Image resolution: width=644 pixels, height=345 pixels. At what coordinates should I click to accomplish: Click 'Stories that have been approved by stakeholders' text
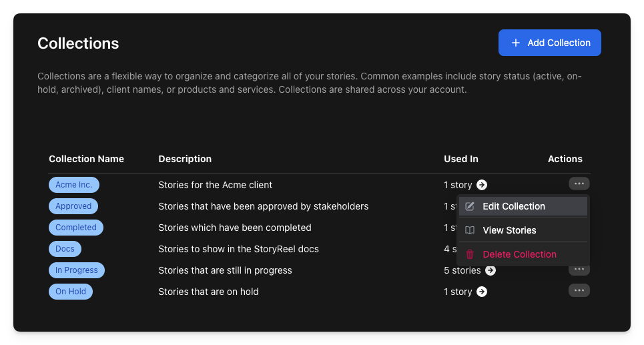[263, 206]
